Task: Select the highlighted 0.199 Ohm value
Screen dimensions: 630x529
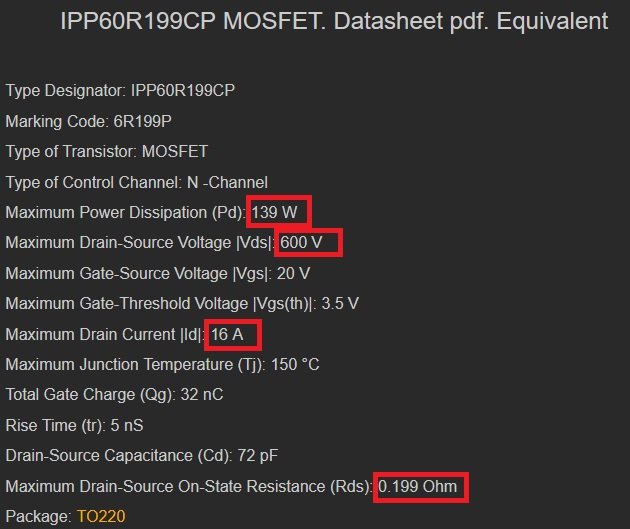Action: tap(418, 487)
